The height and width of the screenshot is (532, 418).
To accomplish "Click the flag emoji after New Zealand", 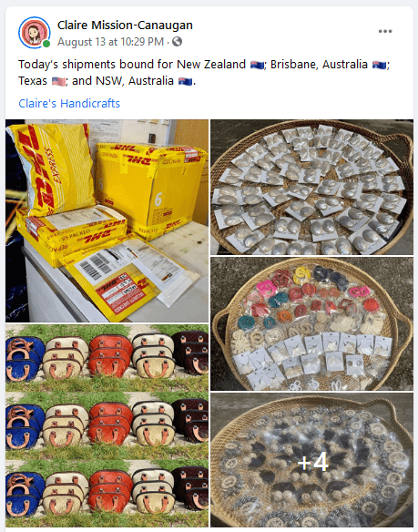I will click(x=257, y=65).
